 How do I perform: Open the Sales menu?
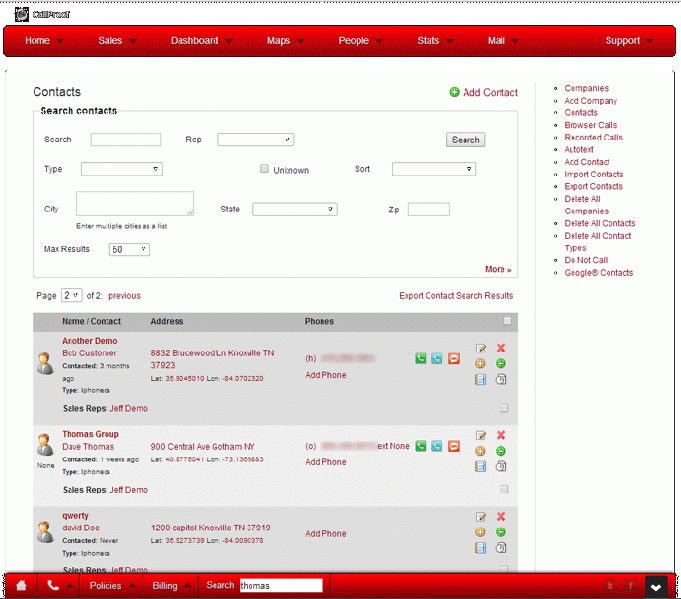[x=117, y=40]
